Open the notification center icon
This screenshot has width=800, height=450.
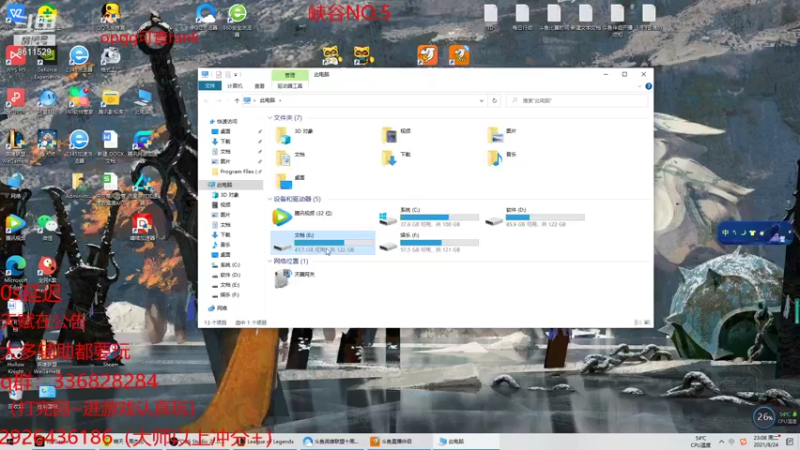point(790,442)
